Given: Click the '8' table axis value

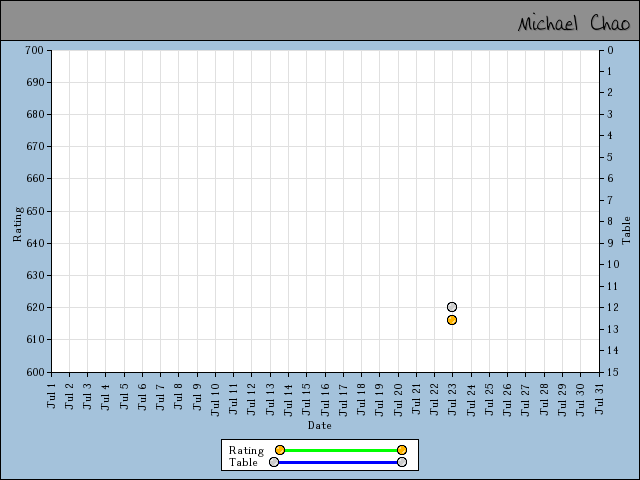Looking at the screenshot, I should coord(610,222).
